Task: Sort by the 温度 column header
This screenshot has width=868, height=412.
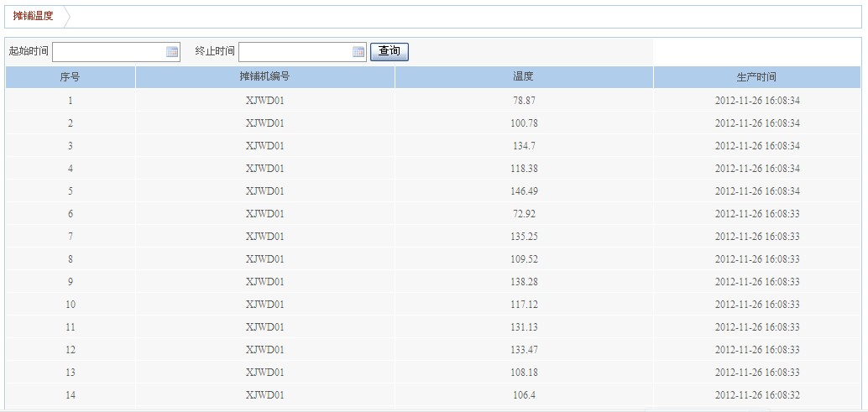Action: click(523, 77)
